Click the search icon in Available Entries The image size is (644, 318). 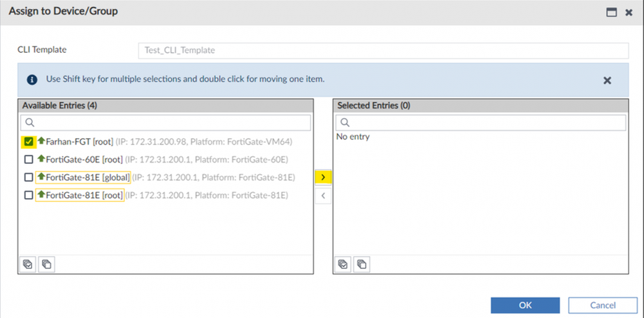[30, 123]
